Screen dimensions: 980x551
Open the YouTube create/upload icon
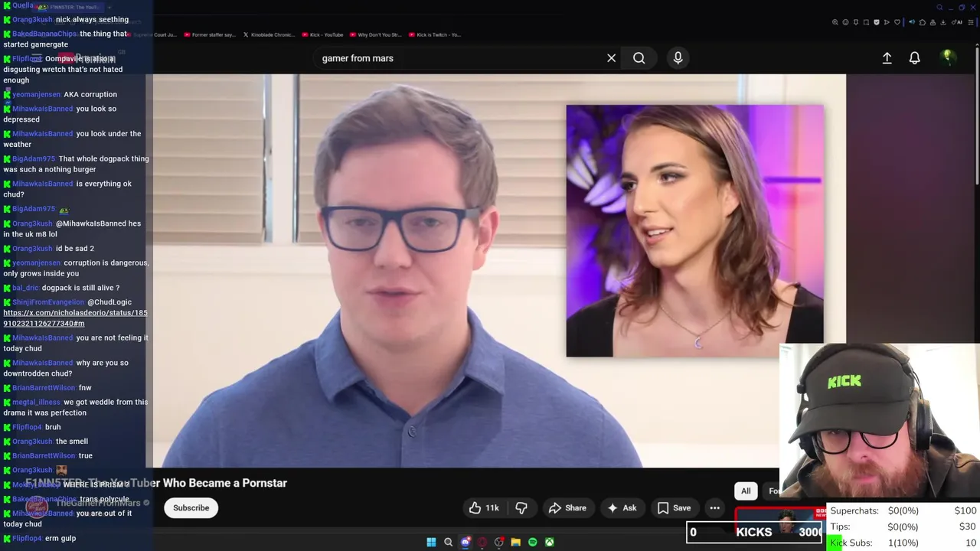click(887, 58)
